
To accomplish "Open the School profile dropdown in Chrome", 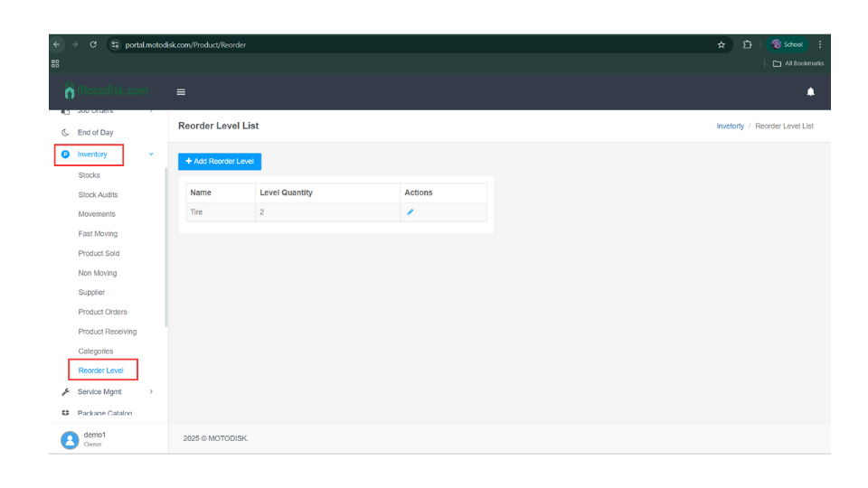I will (787, 44).
